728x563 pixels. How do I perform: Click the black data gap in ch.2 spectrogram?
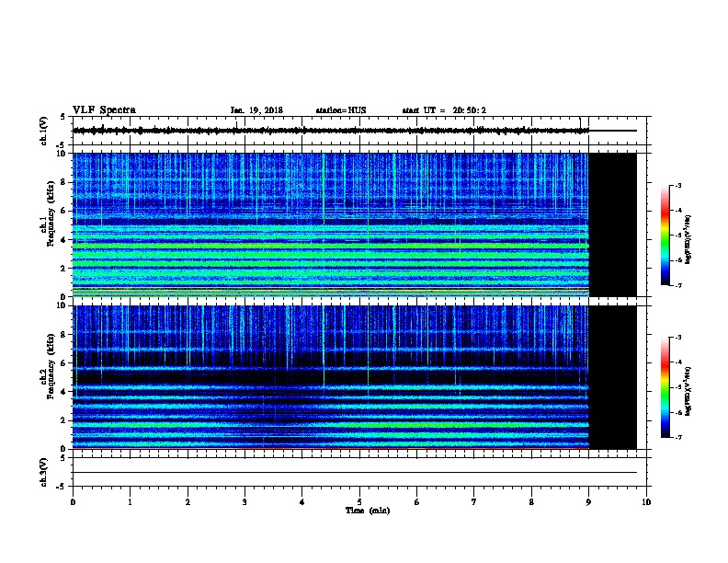coord(613,377)
